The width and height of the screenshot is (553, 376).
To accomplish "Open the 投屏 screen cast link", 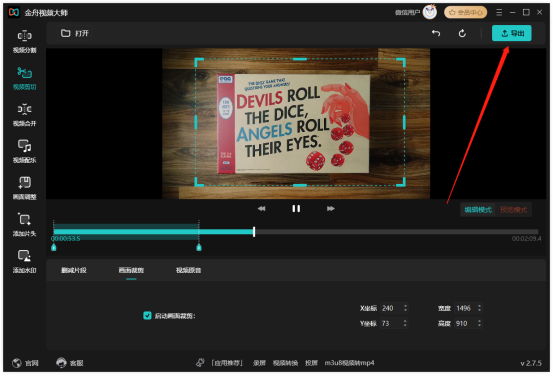I will coord(311,363).
